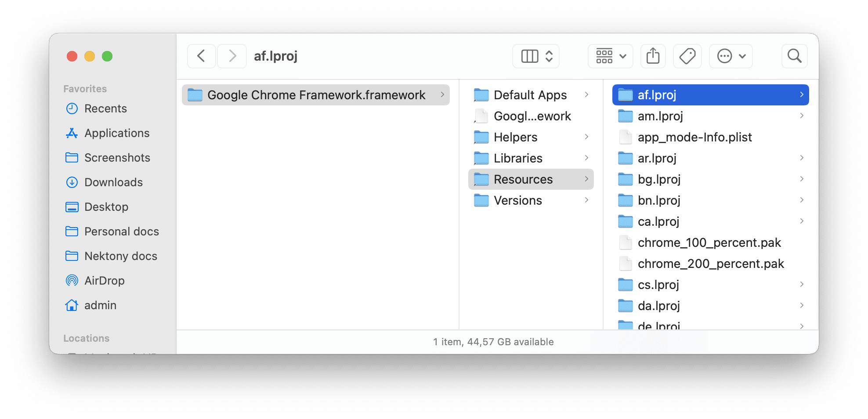Click folder icon next to cs.lproj
The width and height of the screenshot is (868, 419).
(x=625, y=285)
